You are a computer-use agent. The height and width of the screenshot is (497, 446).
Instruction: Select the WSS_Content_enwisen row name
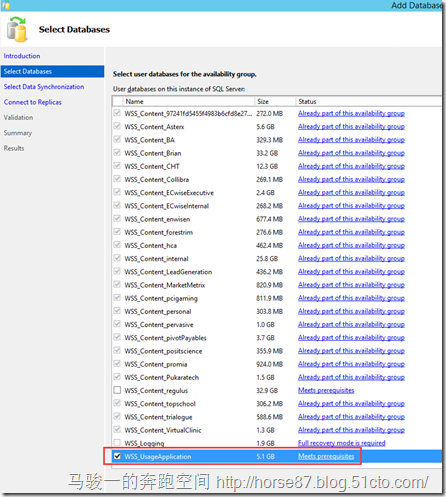pyautogui.click(x=157, y=219)
